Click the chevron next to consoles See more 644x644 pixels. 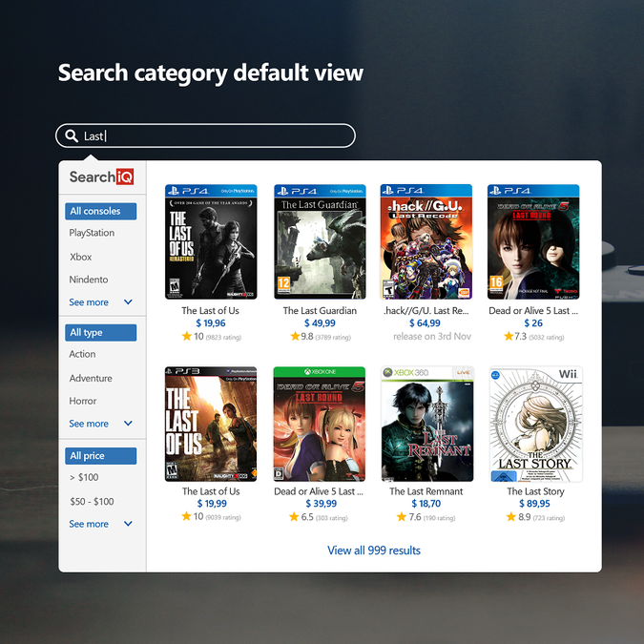[128, 301]
